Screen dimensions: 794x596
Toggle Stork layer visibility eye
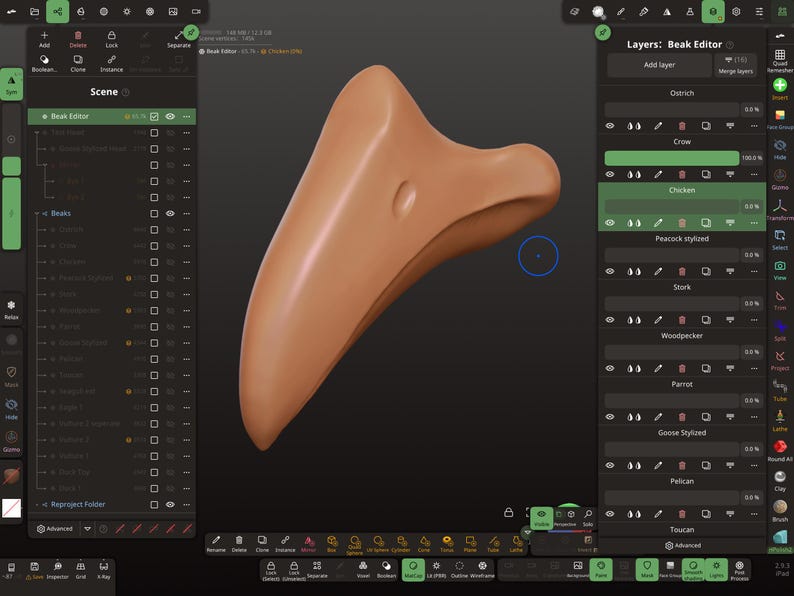coord(610,320)
